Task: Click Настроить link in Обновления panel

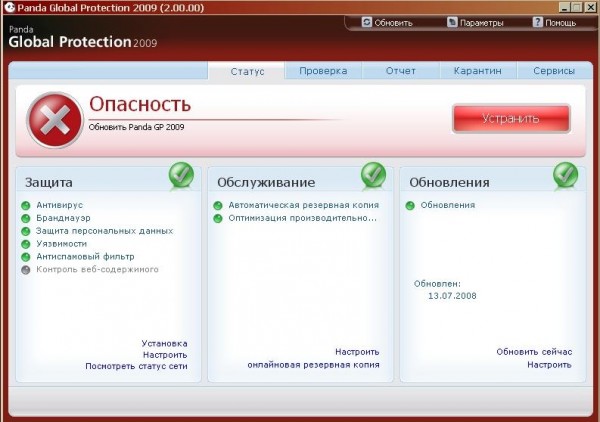Action: tap(549, 365)
